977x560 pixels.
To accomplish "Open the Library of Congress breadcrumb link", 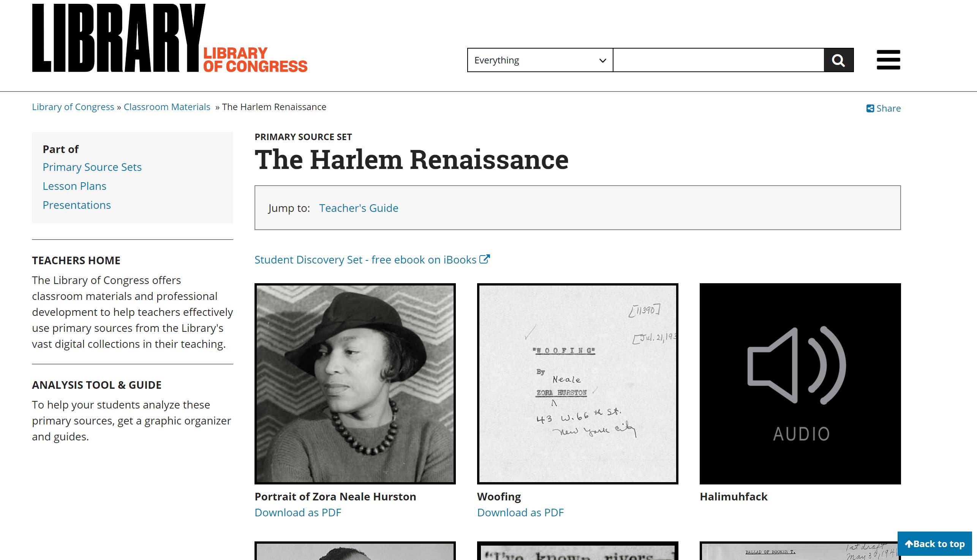I will coord(73,107).
